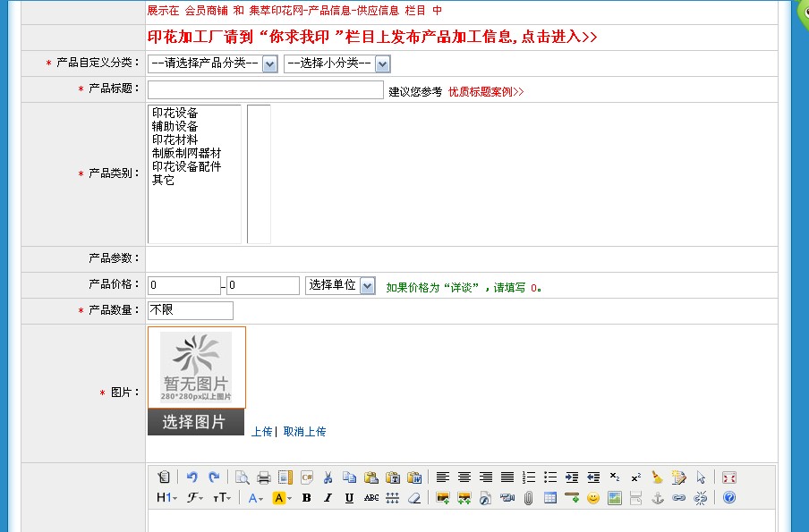
Task: Toggle fullscreen editor mode icon
Action: coord(729,477)
